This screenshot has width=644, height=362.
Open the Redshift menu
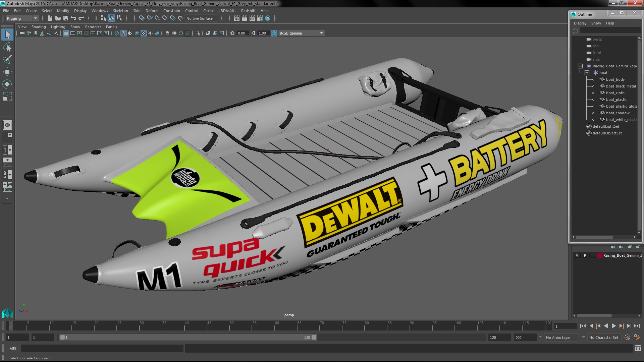click(x=248, y=11)
